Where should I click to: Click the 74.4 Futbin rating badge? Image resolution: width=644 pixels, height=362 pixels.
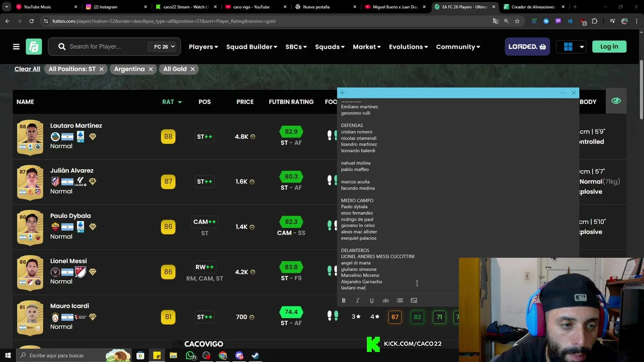(291, 312)
